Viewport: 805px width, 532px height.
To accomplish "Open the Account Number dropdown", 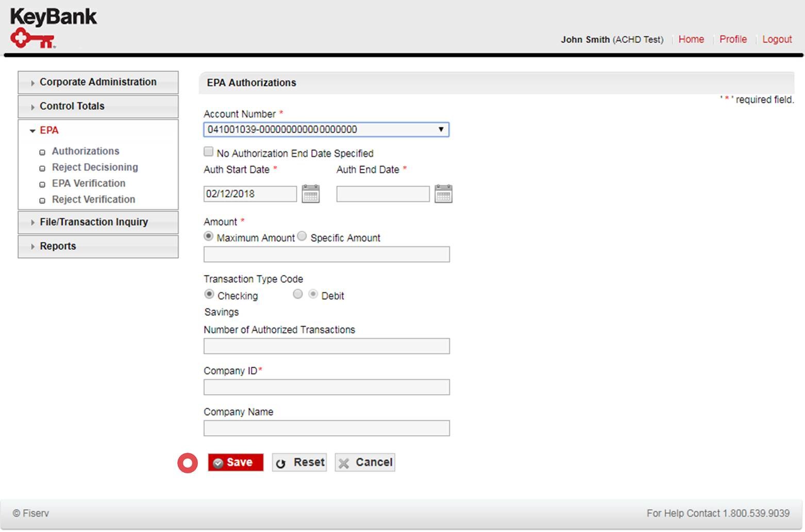I will tap(441, 129).
